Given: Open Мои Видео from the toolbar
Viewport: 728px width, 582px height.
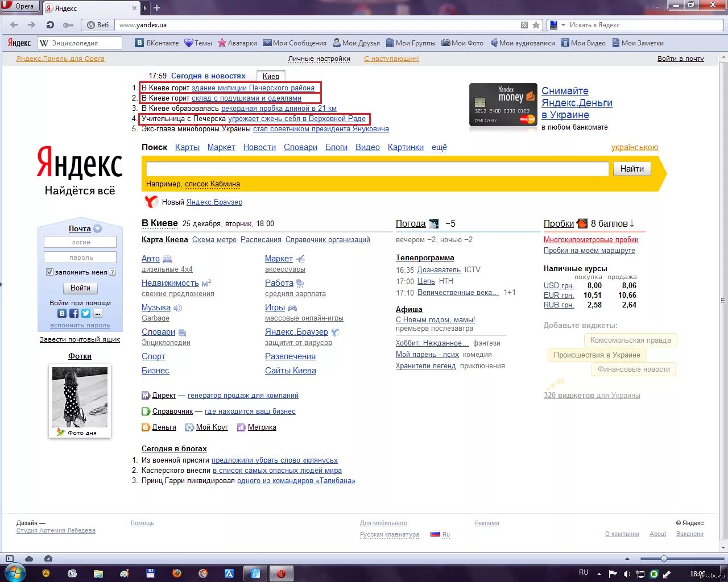Looking at the screenshot, I should 583,43.
